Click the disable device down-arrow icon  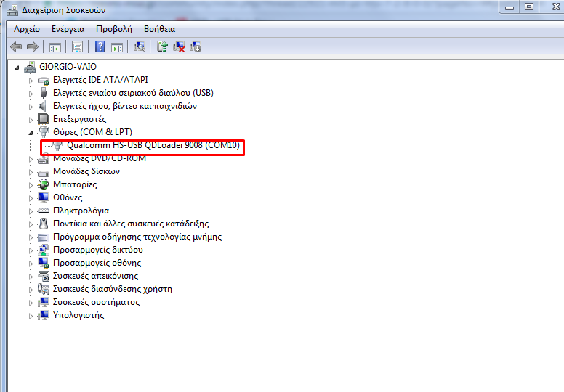point(196,46)
